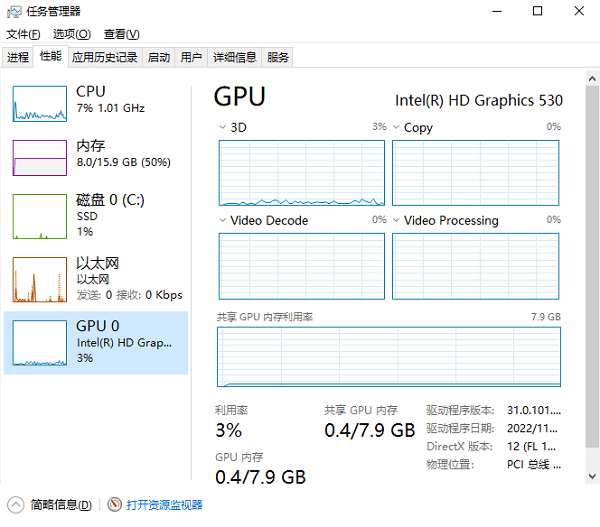Image resolution: width=600 pixels, height=527 pixels.
Task: Click the Task Manager title bar icon
Action: point(14,11)
